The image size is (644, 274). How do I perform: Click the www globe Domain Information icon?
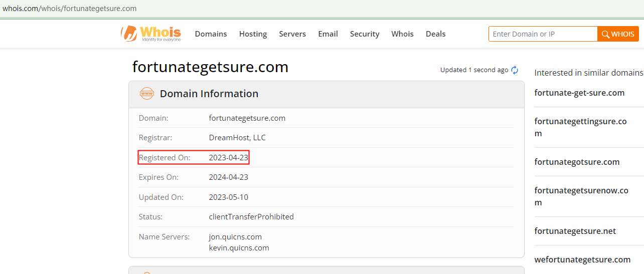click(x=147, y=94)
